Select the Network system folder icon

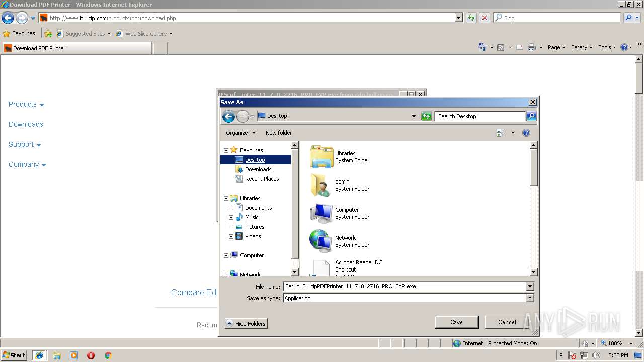click(x=321, y=241)
